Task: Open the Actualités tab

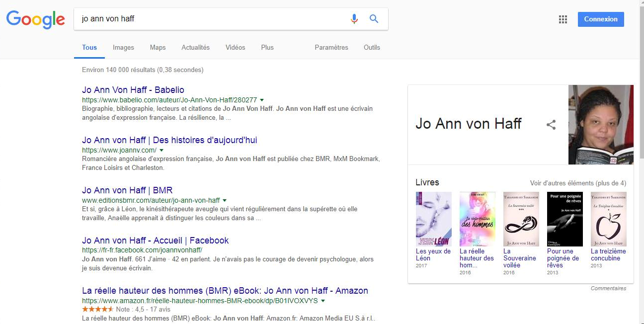Action: click(196, 48)
